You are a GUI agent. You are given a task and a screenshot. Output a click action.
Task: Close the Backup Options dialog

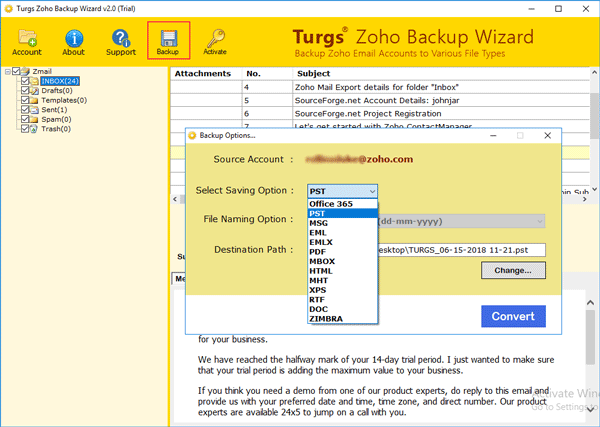[548, 135]
